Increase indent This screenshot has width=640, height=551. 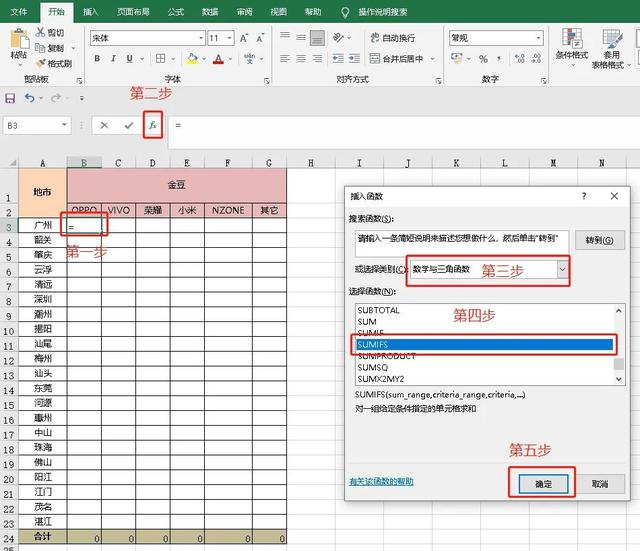pos(354,59)
